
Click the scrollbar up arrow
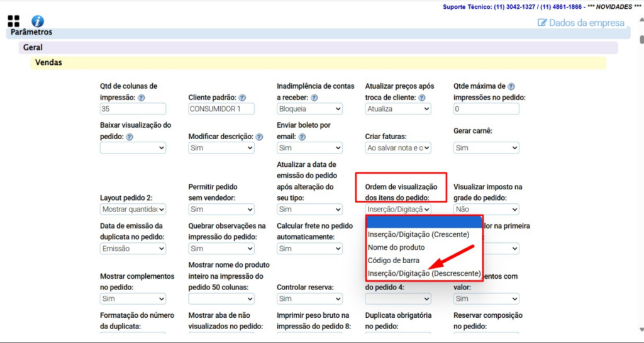(x=641, y=20)
